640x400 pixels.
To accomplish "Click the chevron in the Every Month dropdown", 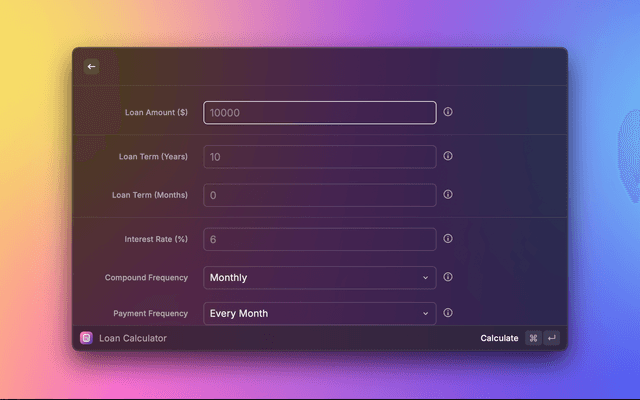I will pos(425,313).
